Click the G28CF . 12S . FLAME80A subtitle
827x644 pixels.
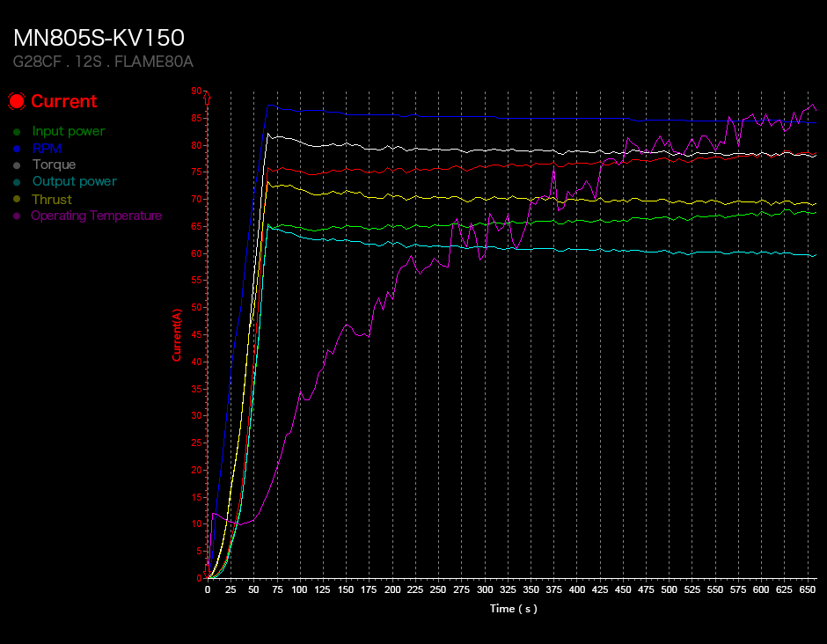coord(103,62)
